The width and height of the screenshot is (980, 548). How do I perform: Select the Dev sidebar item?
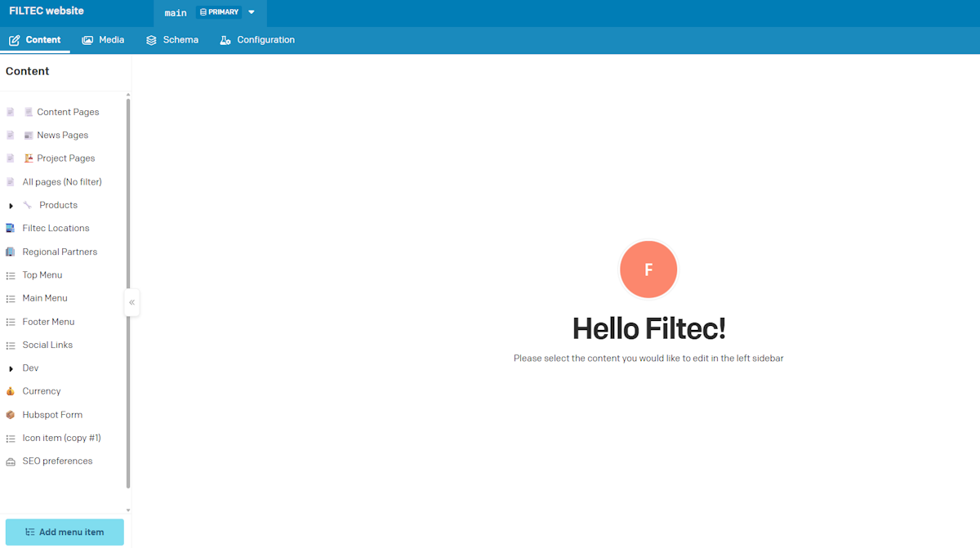(x=30, y=368)
